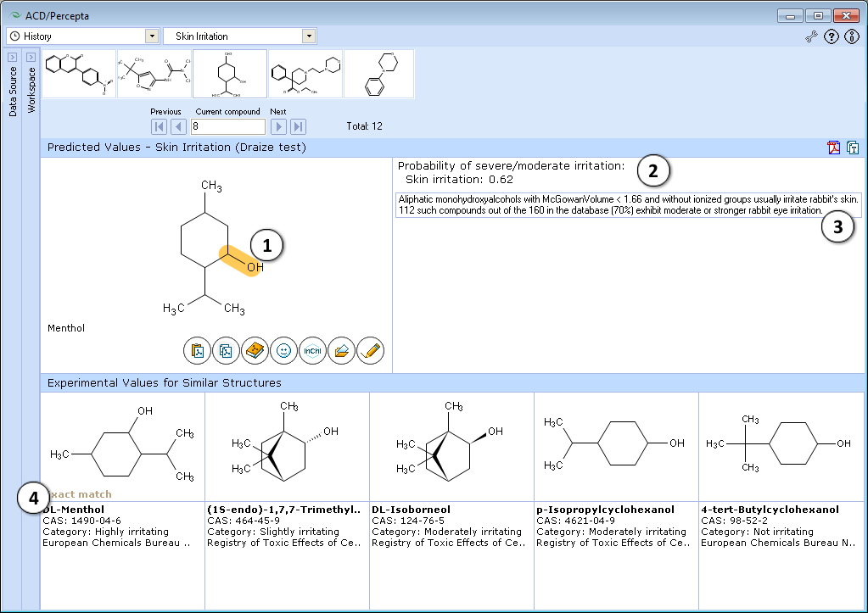Open the orange dictionary book icon

coord(255,351)
